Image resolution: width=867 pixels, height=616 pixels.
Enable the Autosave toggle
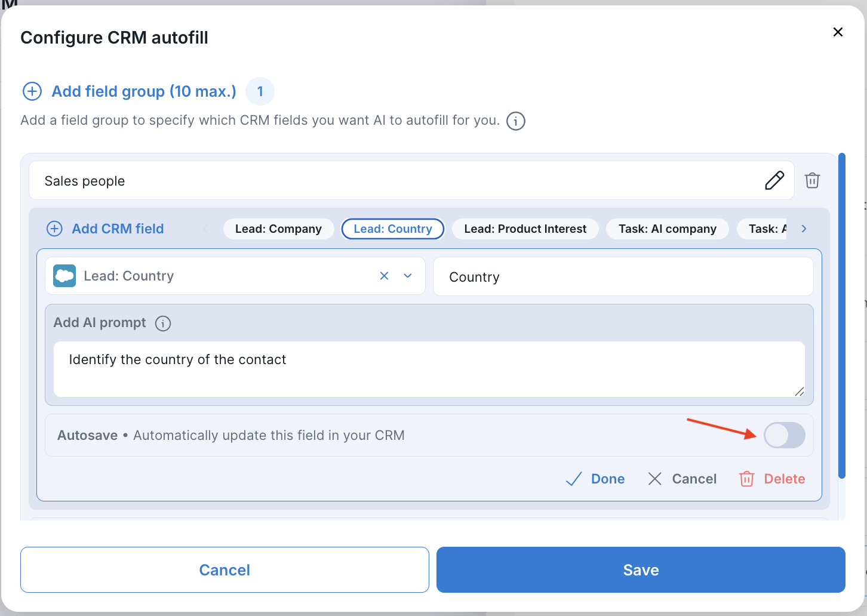[x=784, y=435]
